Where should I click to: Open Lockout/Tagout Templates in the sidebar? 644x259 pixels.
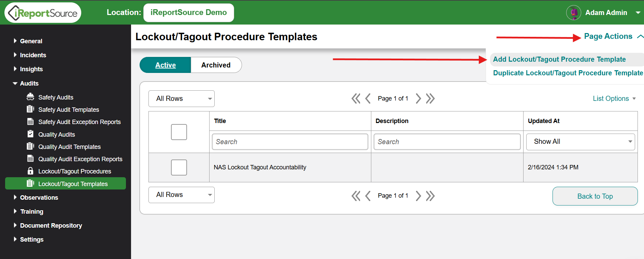(x=66, y=183)
